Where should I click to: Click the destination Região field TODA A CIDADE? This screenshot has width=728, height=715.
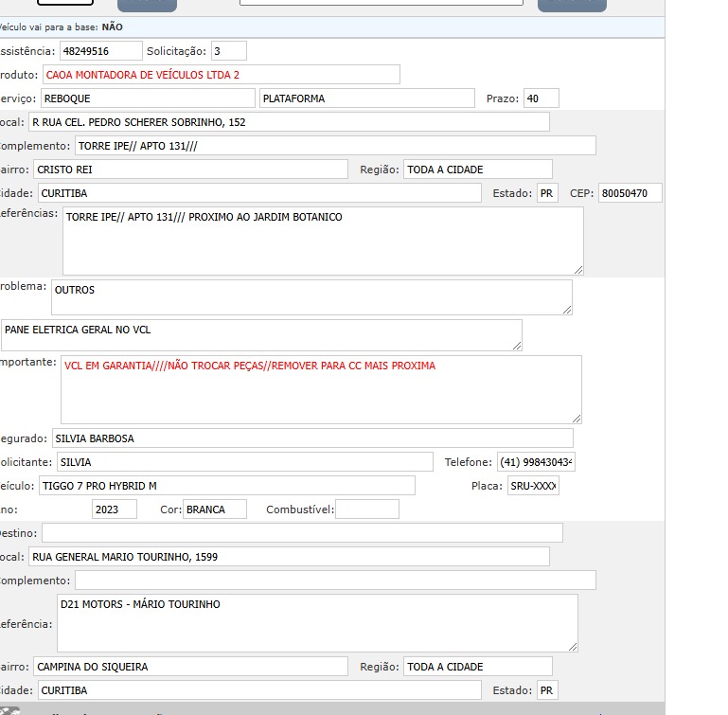point(478,667)
